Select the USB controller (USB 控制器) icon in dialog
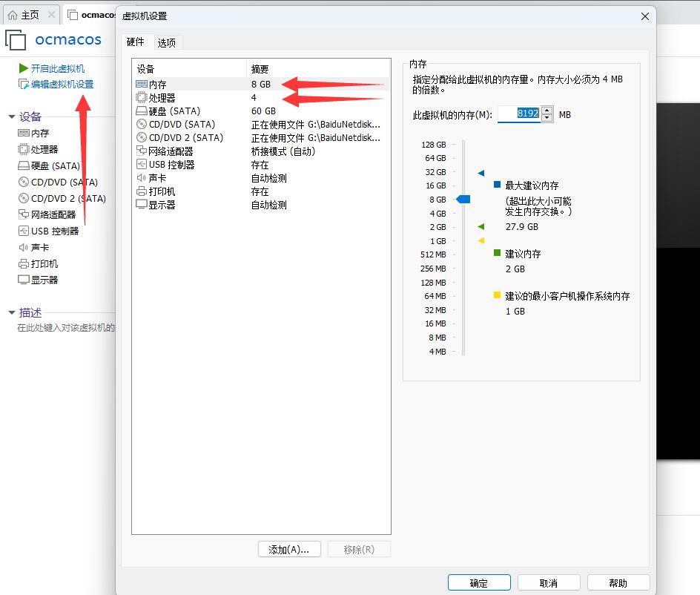This screenshot has height=595, width=700. point(142,165)
